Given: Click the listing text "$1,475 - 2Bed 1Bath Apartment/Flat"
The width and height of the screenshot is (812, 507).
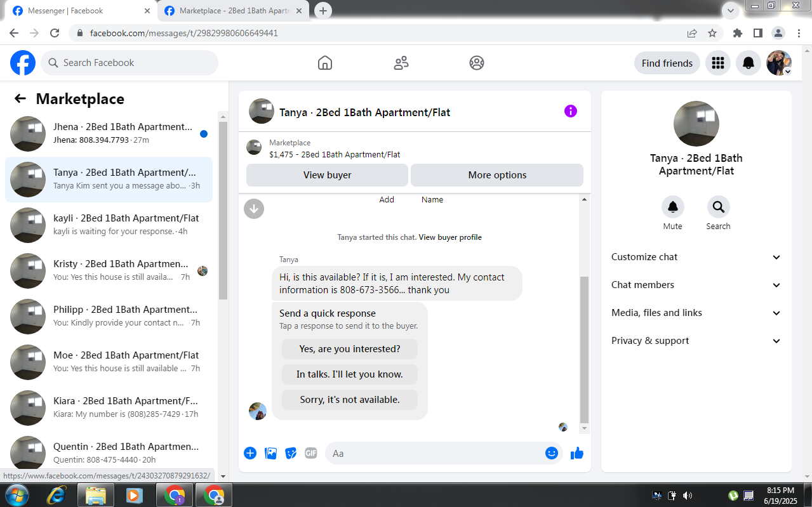Looking at the screenshot, I should point(335,154).
